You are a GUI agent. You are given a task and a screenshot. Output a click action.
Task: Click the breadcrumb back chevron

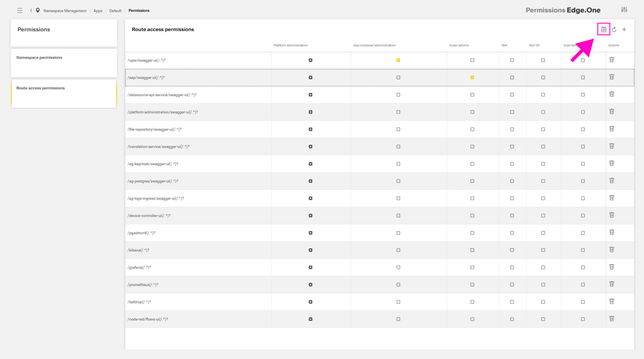click(31, 11)
